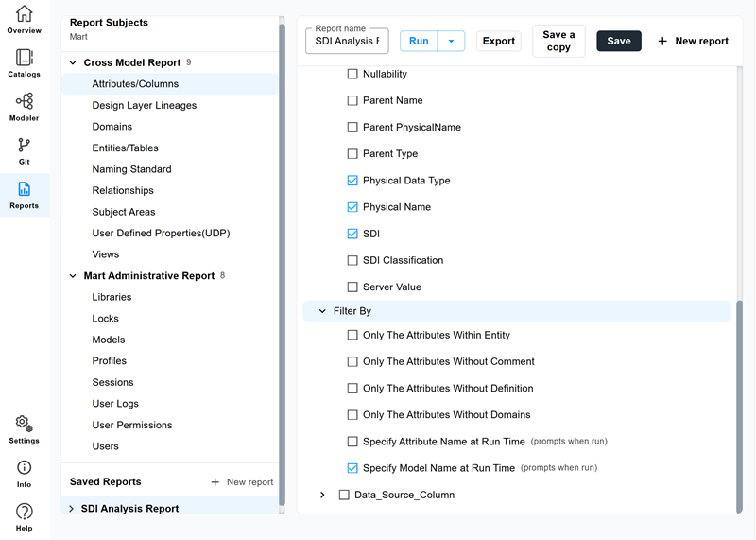
Task: Enable Parent PhysicalName checkbox
Action: (352, 127)
